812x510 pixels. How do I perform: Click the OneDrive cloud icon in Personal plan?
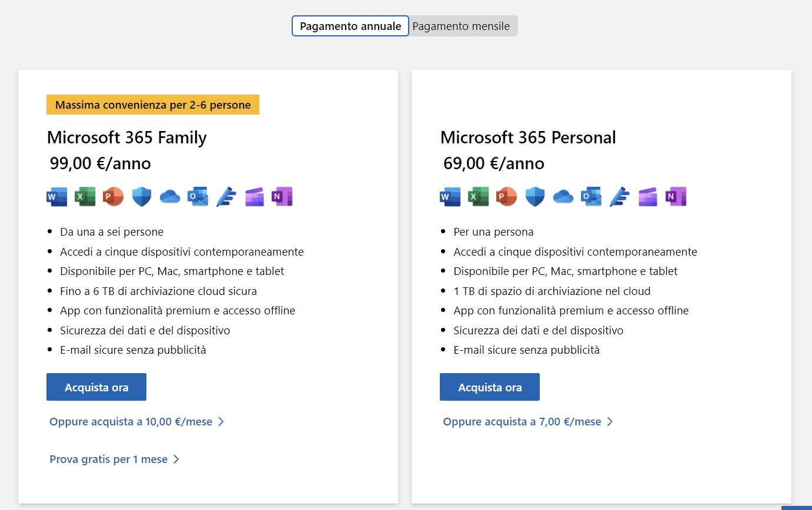(x=563, y=196)
